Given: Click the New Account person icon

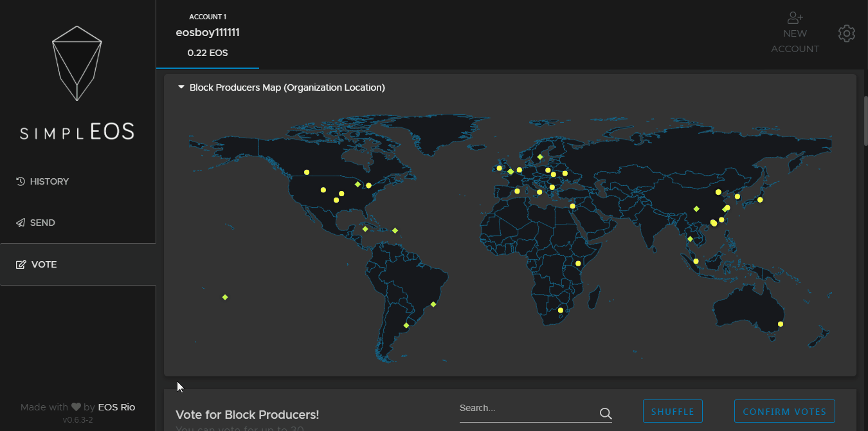Looking at the screenshot, I should pos(795,17).
